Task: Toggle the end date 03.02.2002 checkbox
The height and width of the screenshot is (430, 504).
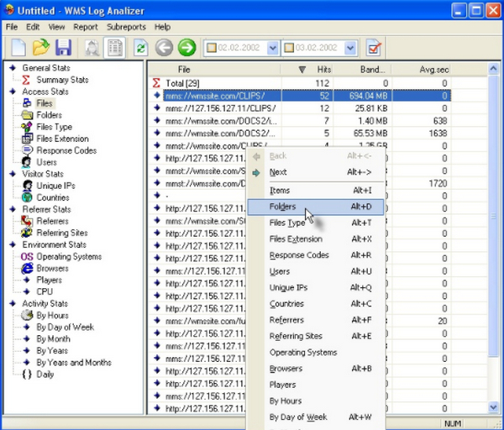Action: [x=289, y=48]
